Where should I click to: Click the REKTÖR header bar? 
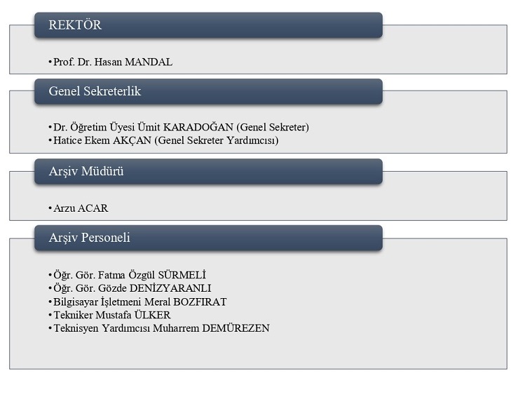click(208, 25)
